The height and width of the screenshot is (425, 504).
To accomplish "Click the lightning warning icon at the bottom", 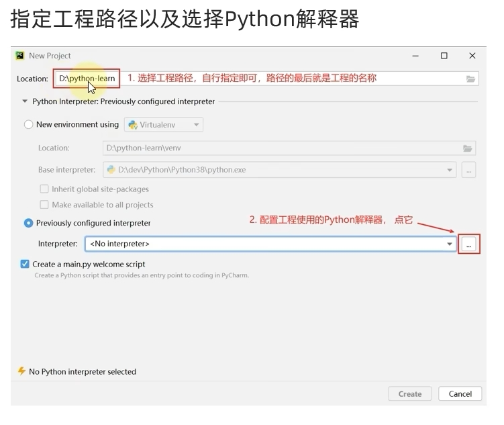I will pyautogui.click(x=21, y=371).
